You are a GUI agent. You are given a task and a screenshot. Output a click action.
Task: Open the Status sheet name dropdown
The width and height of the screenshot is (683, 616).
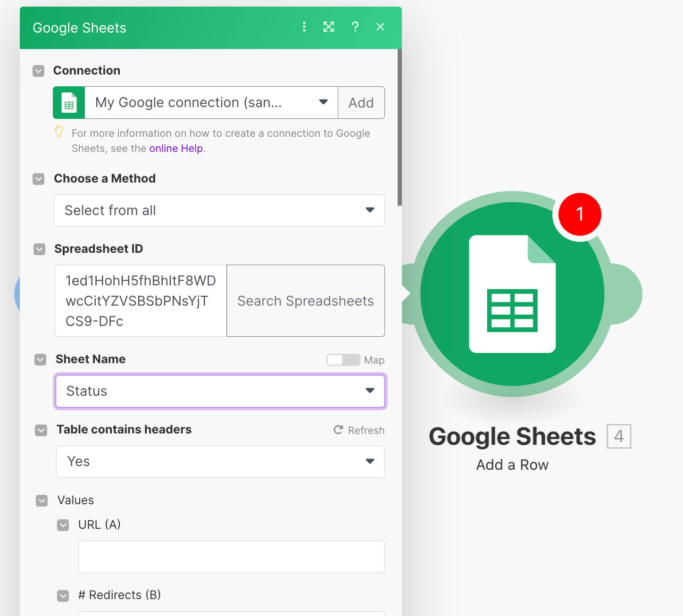pos(220,391)
